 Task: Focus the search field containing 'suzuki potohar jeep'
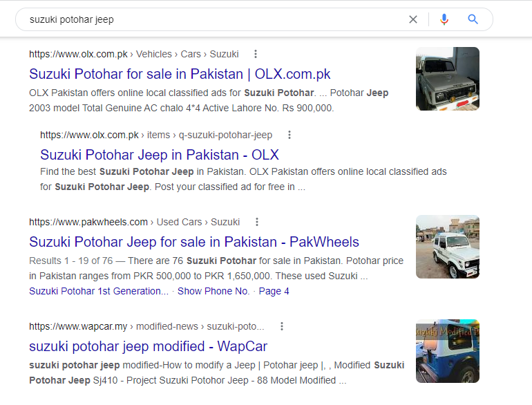click(x=207, y=19)
